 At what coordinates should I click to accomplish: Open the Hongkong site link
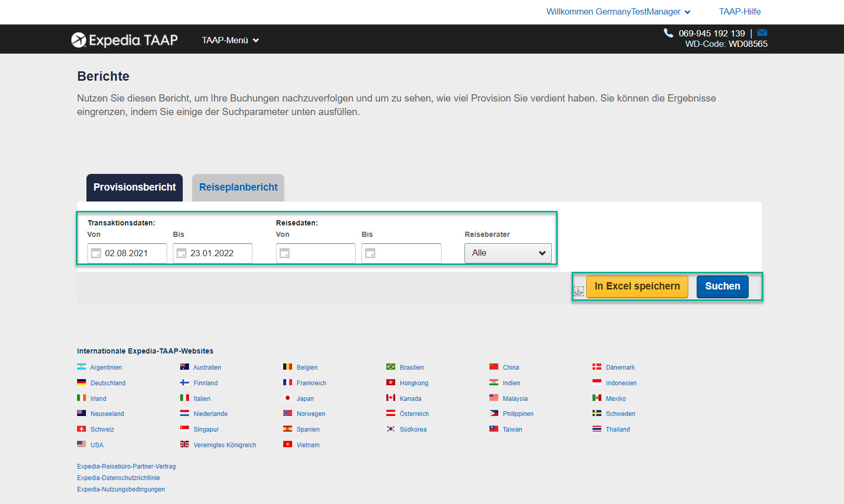click(414, 383)
